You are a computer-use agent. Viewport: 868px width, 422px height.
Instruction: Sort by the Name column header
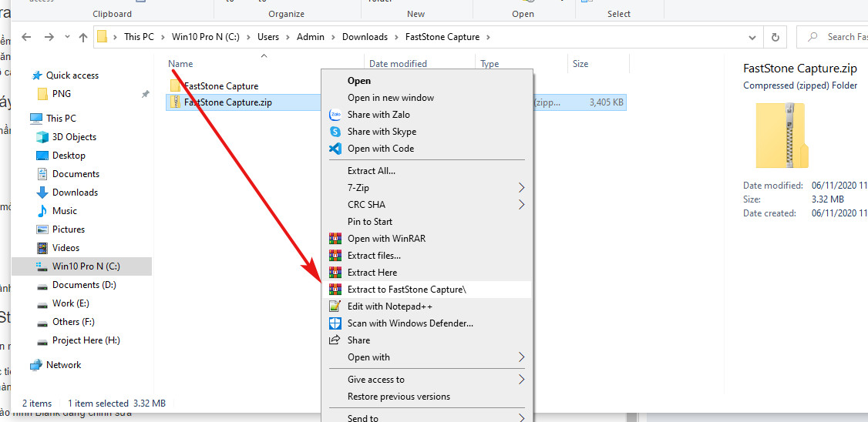180,64
